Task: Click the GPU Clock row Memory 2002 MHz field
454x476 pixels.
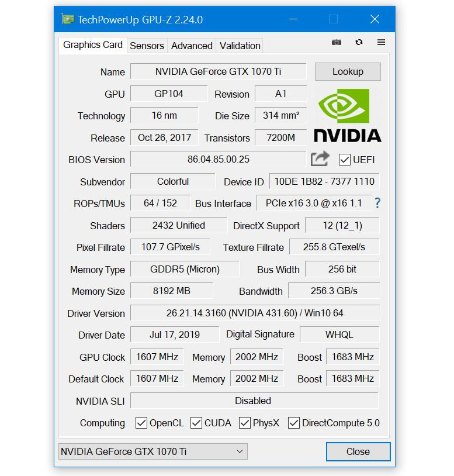Action: (257, 357)
